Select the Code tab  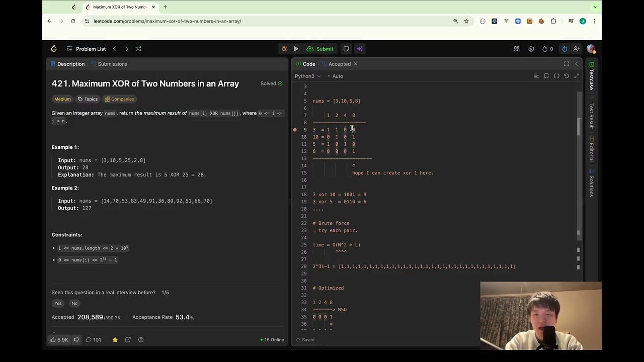305,64
